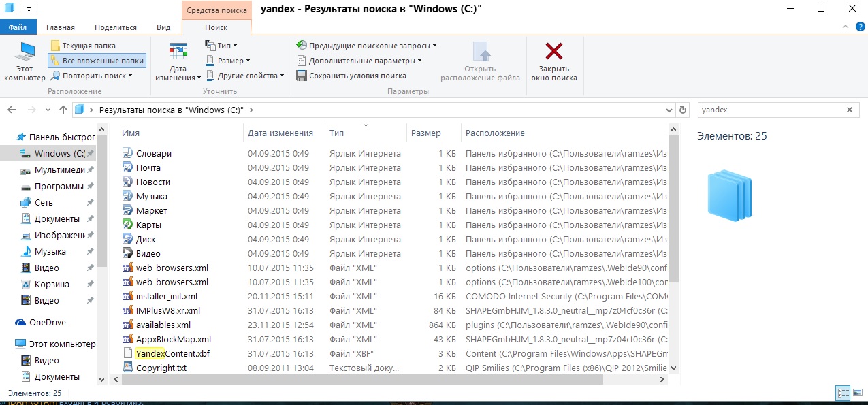The height and width of the screenshot is (405, 868).
Task: Select the 'installer_init.xml' file icon
Action: [x=128, y=296]
